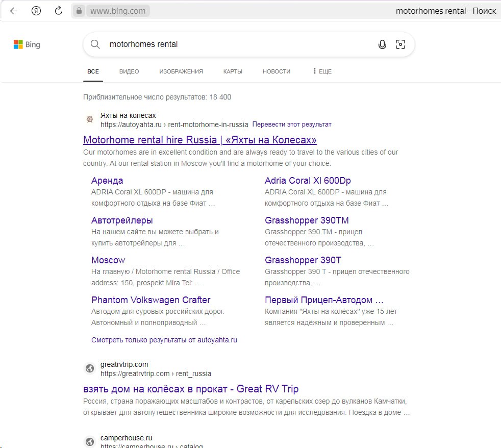501x448 pixels.
Task: Click the browser back arrow
Action: 14,11
